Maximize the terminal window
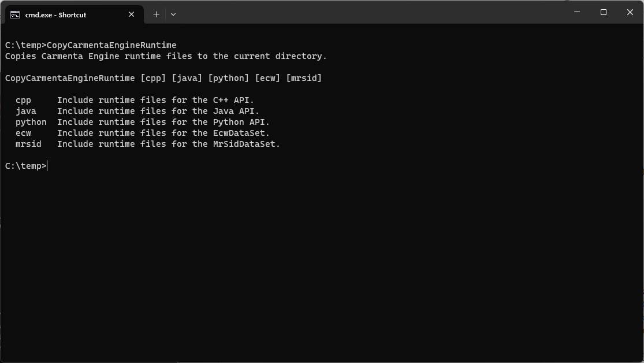 [604, 12]
